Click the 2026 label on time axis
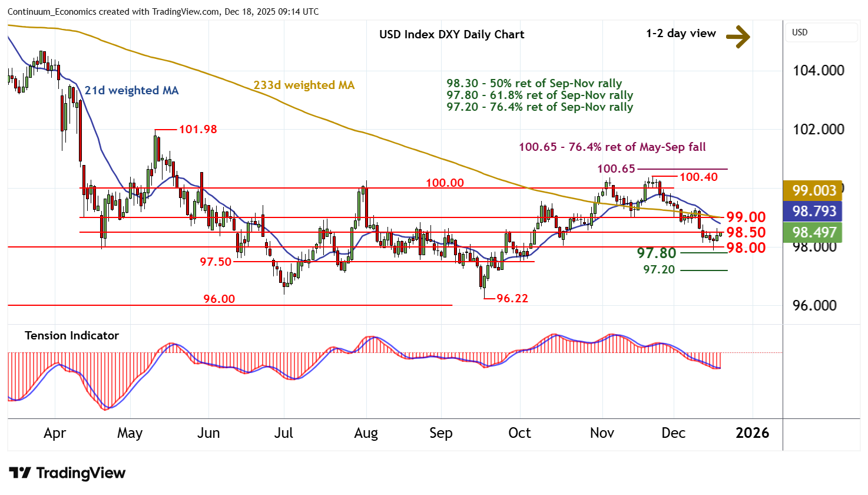 pyautogui.click(x=752, y=433)
